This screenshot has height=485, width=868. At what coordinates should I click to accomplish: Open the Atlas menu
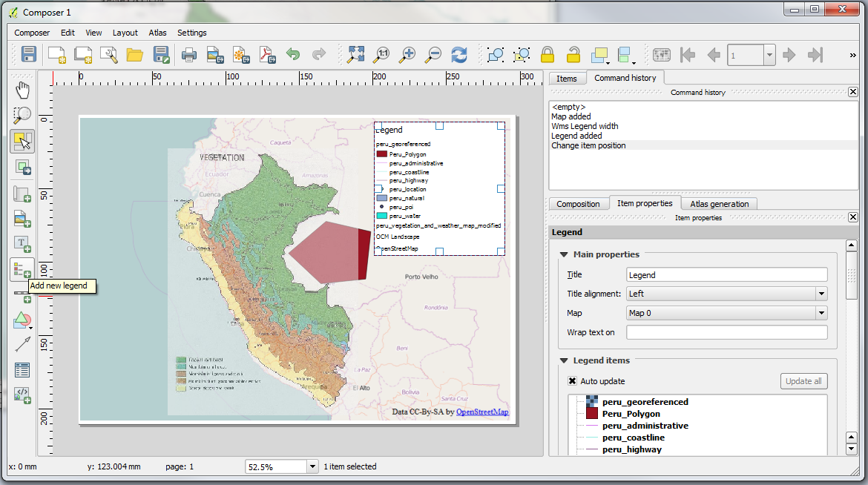157,33
